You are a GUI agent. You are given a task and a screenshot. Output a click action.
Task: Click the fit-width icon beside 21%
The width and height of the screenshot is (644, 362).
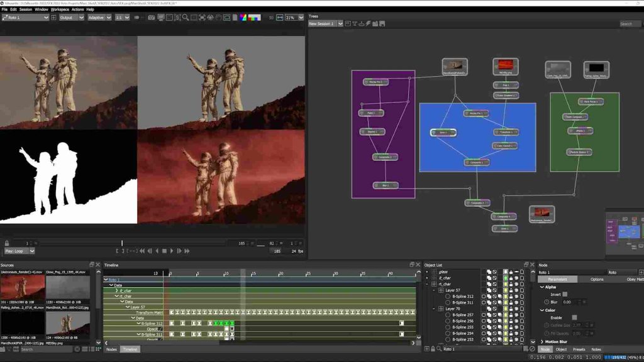click(280, 18)
